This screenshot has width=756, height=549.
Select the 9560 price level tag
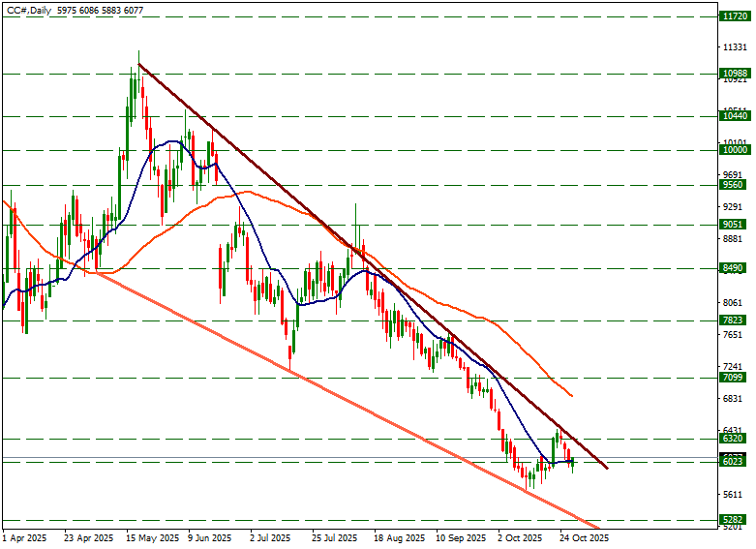click(734, 184)
